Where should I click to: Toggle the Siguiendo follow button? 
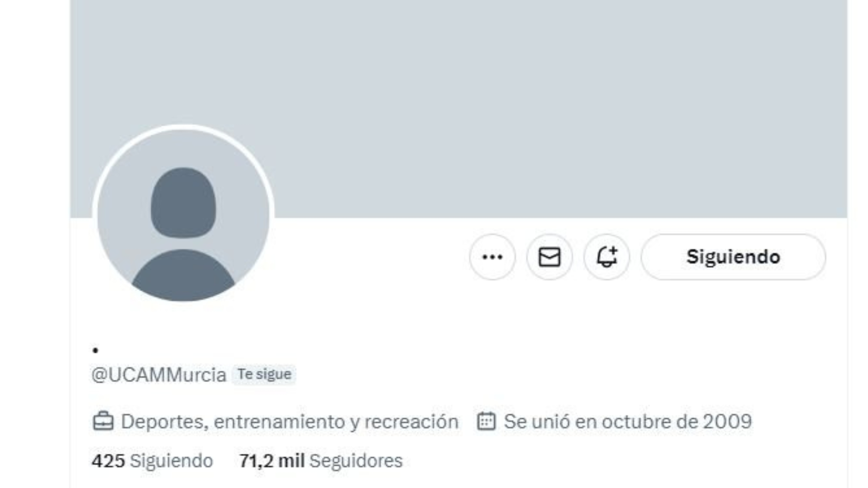click(733, 257)
